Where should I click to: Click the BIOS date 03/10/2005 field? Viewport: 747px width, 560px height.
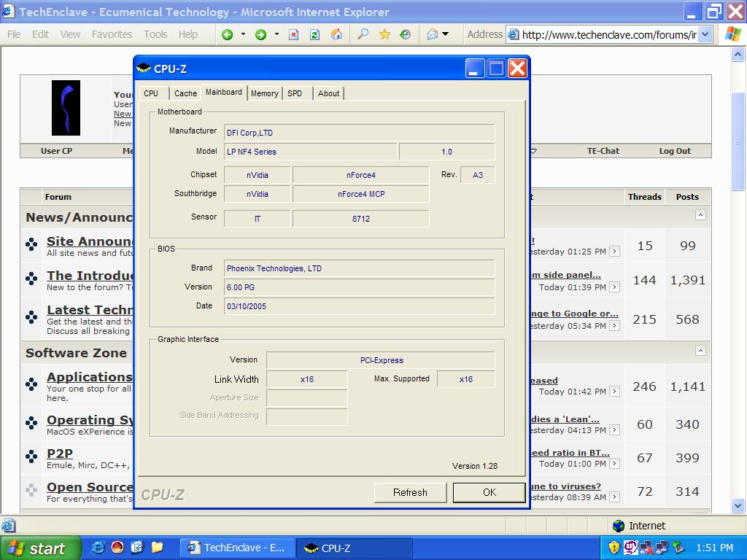(x=359, y=306)
